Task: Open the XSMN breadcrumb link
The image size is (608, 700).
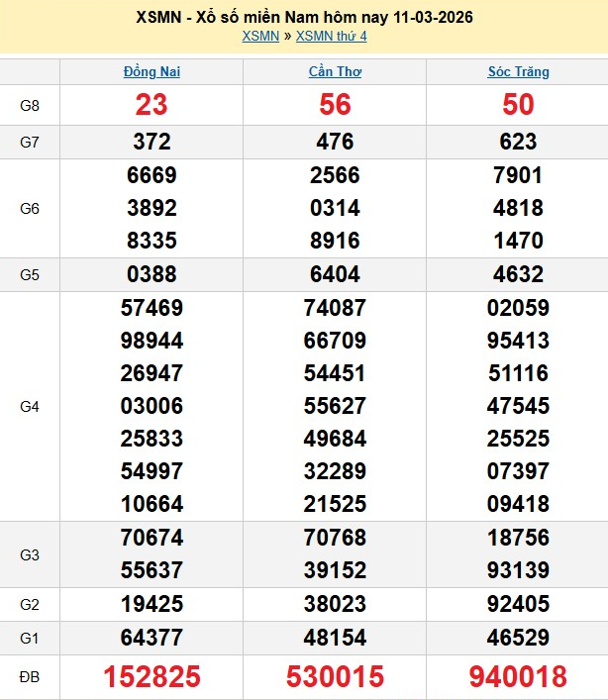Action: pos(259,36)
